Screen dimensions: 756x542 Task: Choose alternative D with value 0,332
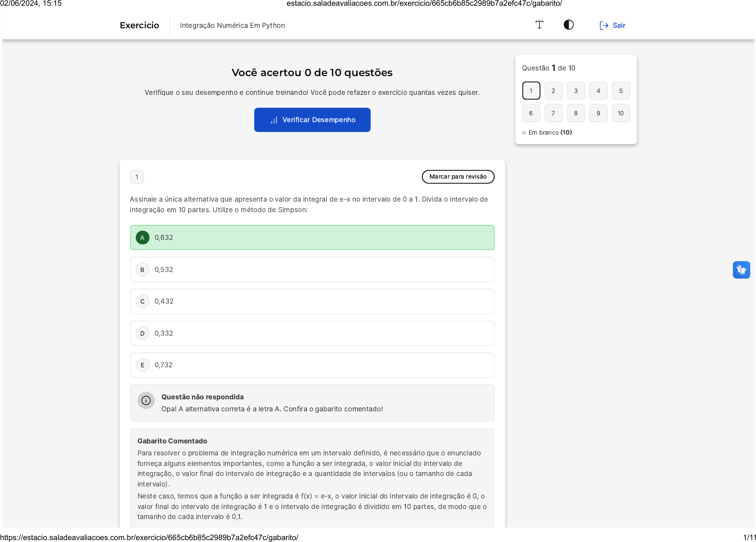[312, 333]
